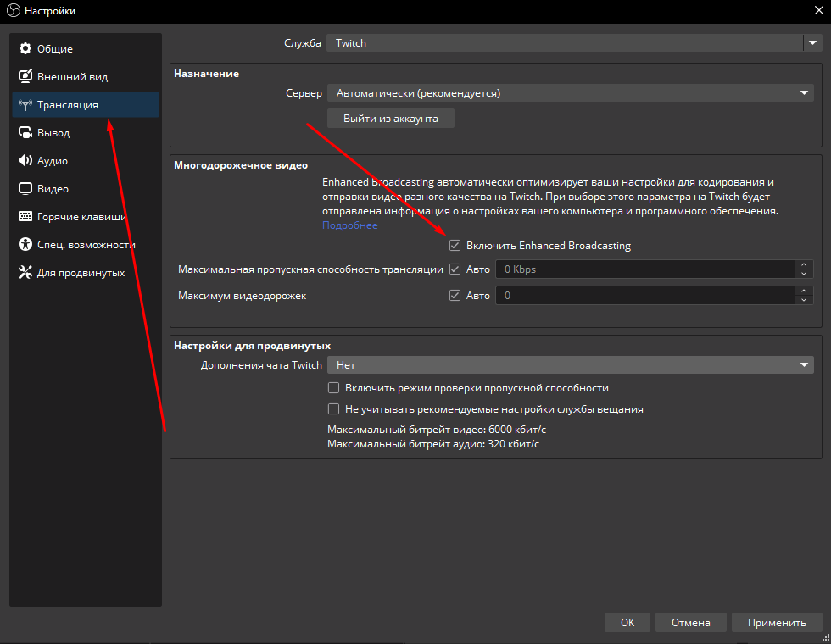Open the Подробнее link
The image size is (831, 644).
pos(350,225)
